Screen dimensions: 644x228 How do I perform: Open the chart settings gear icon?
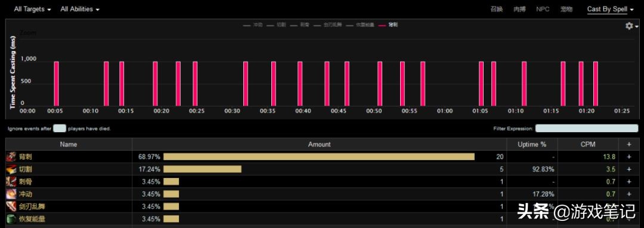[x=631, y=26]
